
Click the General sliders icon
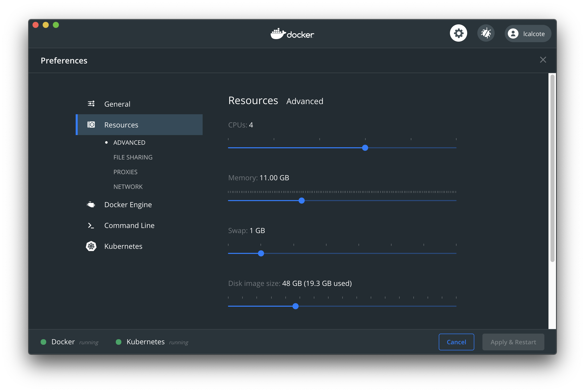[91, 104]
